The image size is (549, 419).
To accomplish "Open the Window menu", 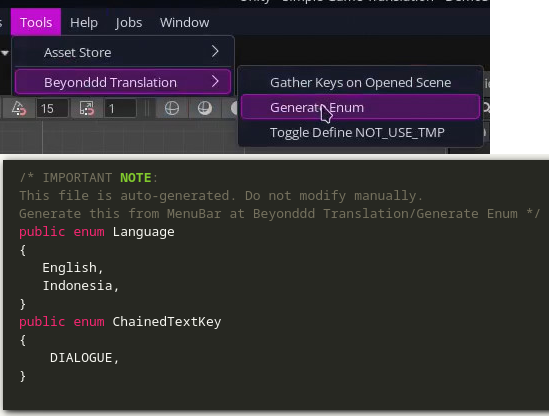I will (x=185, y=22).
